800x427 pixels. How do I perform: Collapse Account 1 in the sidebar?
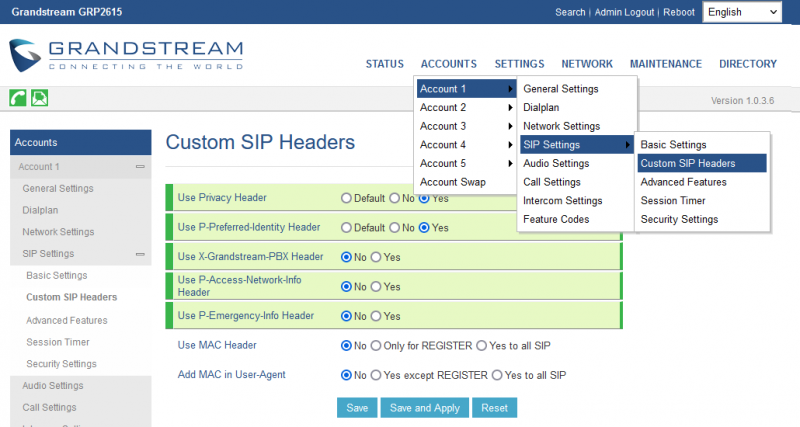(140, 167)
